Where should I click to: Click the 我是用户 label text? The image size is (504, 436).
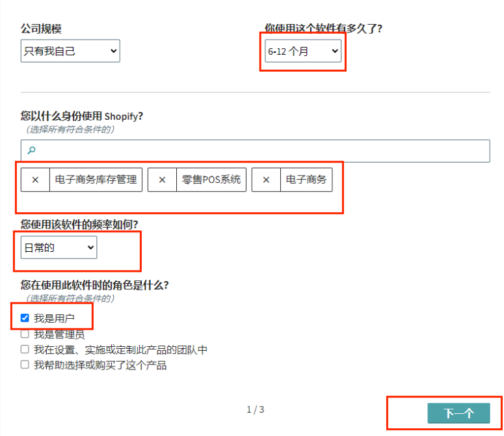[55, 318]
